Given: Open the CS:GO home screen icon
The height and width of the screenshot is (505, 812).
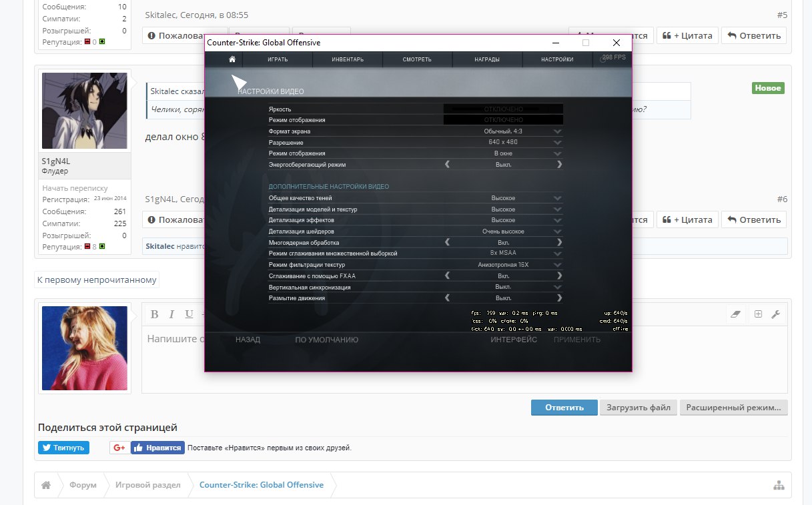Looking at the screenshot, I should click(x=232, y=59).
